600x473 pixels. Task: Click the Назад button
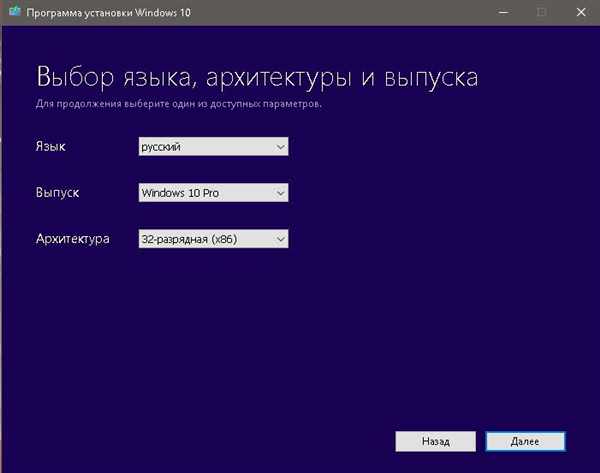click(x=435, y=442)
